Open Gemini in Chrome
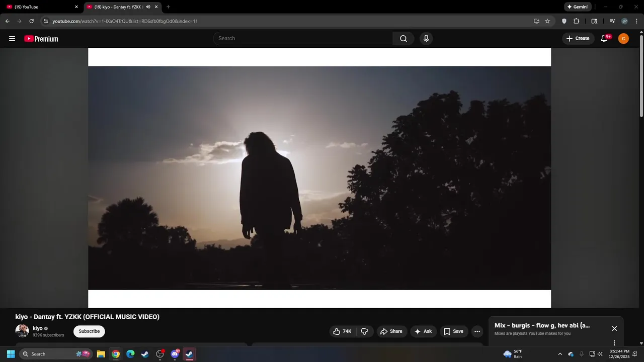 (578, 7)
